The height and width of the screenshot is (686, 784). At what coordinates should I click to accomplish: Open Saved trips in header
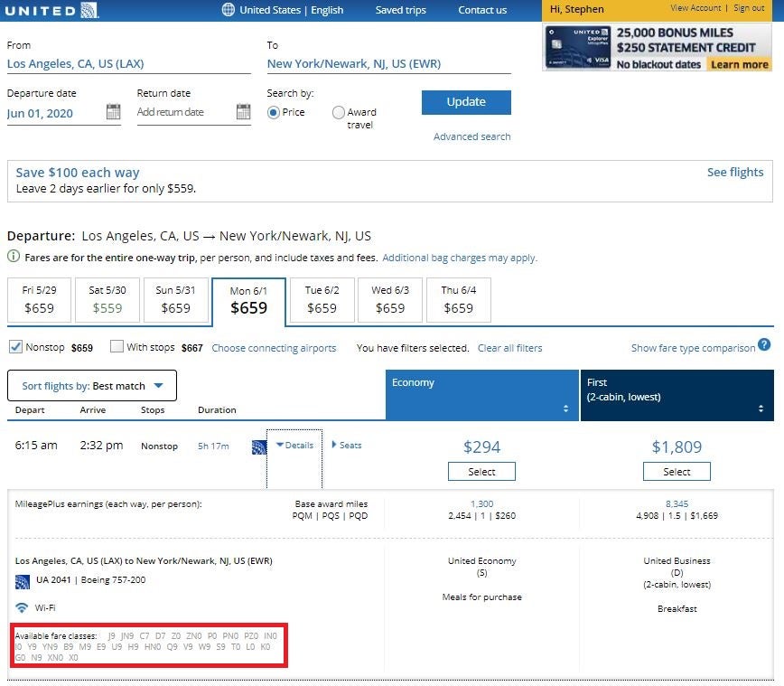(400, 10)
